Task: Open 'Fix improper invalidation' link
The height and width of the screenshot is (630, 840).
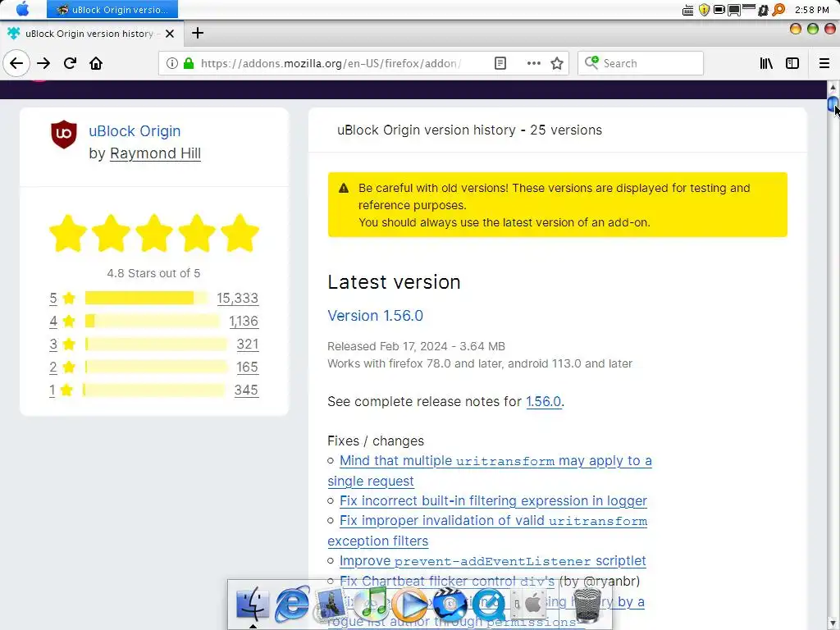Action: 487,531
